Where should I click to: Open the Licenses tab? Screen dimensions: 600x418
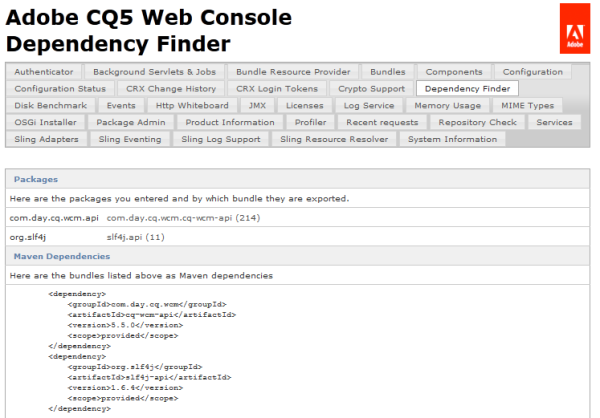point(305,106)
